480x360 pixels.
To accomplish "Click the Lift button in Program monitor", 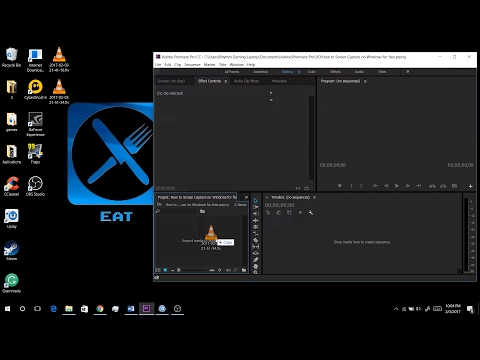I will 432,186.
